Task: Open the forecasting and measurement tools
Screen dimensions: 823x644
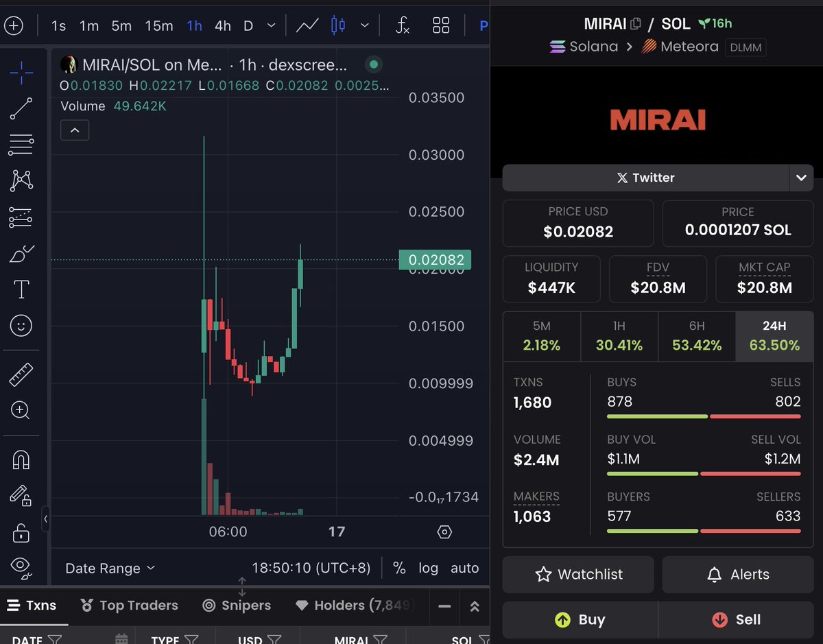Action: pos(21,217)
